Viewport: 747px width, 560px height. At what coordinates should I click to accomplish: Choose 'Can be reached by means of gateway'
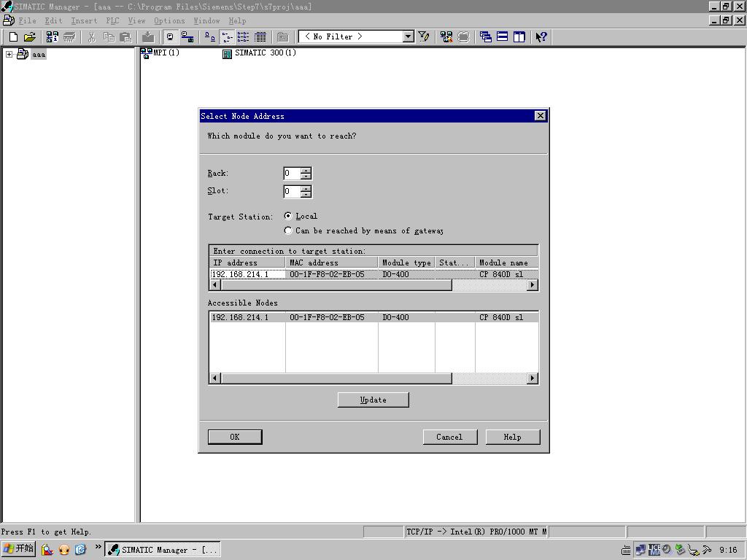click(x=288, y=230)
